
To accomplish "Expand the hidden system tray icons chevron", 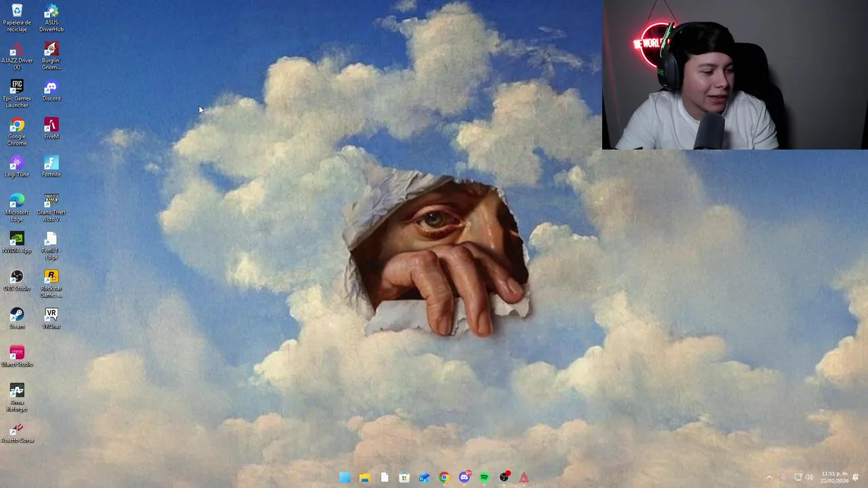I will point(769,478).
